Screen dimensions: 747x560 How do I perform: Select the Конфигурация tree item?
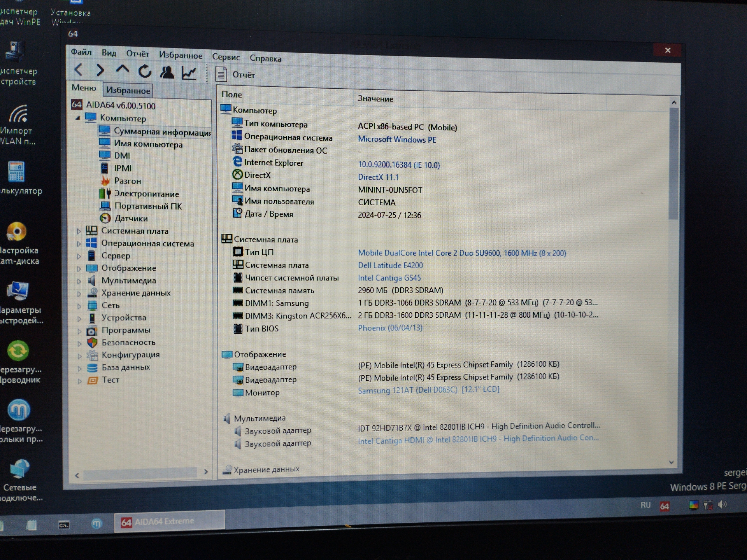(123, 355)
